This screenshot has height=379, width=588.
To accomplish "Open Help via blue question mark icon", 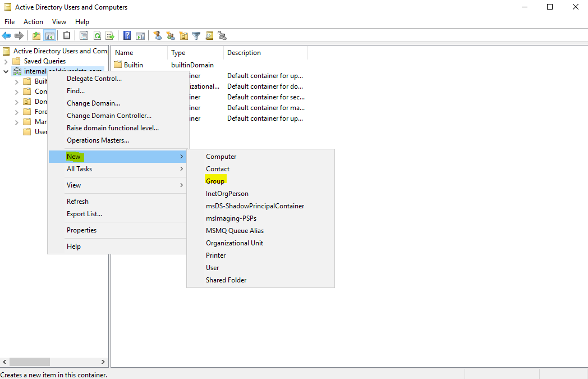I will coord(127,36).
